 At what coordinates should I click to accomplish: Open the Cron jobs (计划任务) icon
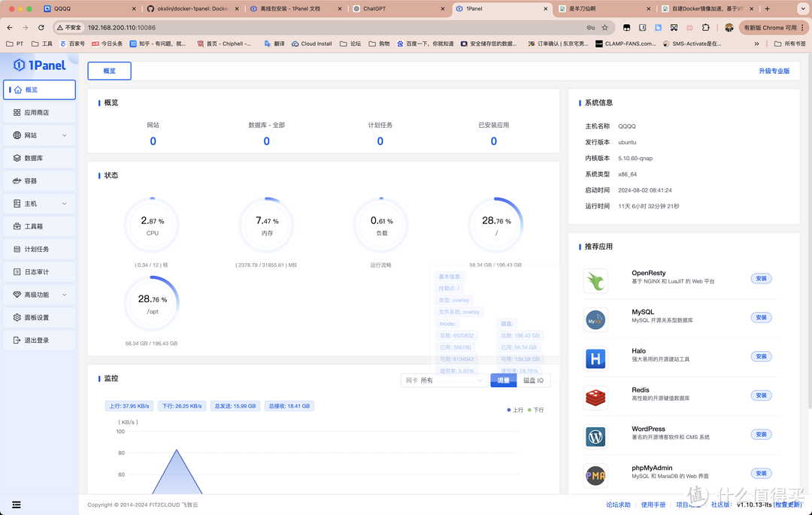(17, 250)
